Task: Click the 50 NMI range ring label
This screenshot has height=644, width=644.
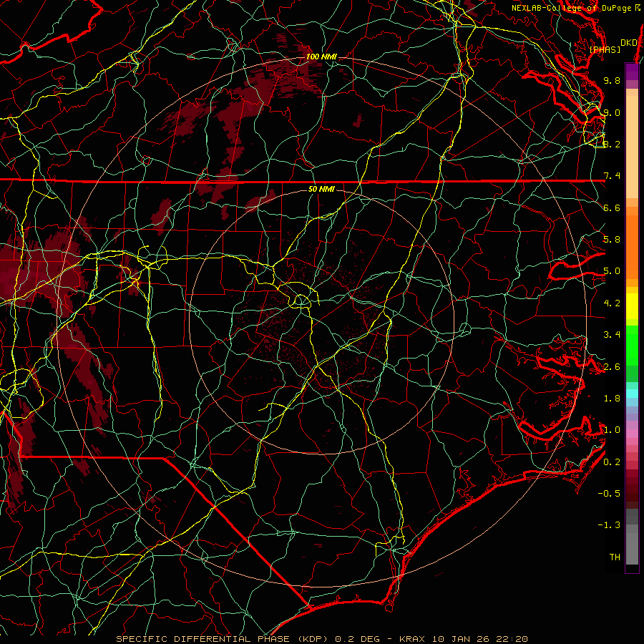Action: (x=321, y=189)
